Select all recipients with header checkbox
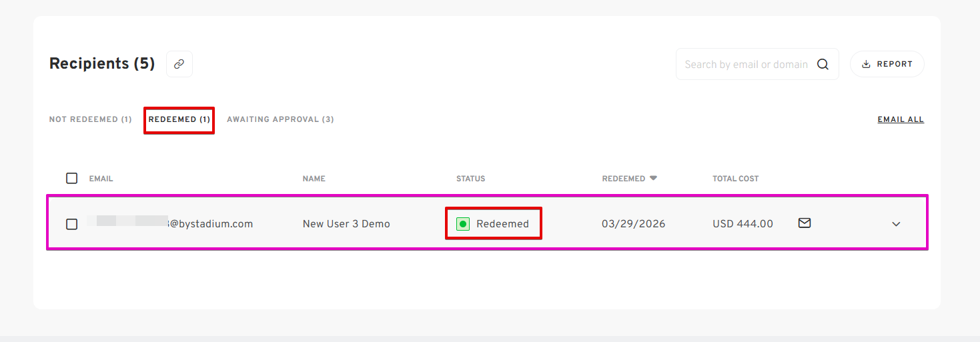980x342 pixels. [x=71, y=178]
